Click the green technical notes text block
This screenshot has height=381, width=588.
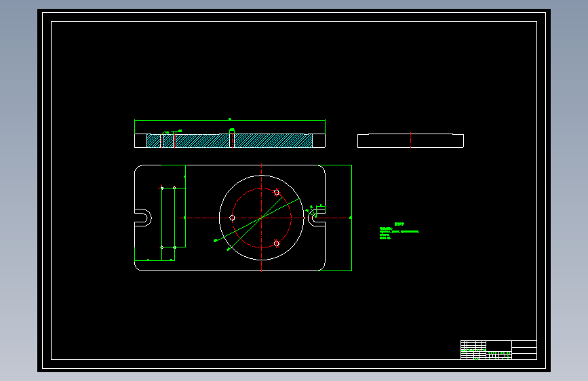click(399, 231)
